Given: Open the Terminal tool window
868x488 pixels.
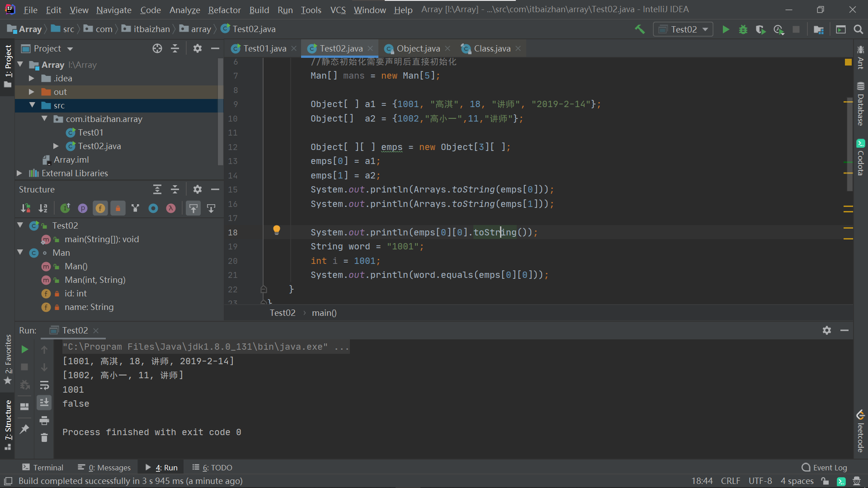Looking at the screenshot, I should point(43,468).
